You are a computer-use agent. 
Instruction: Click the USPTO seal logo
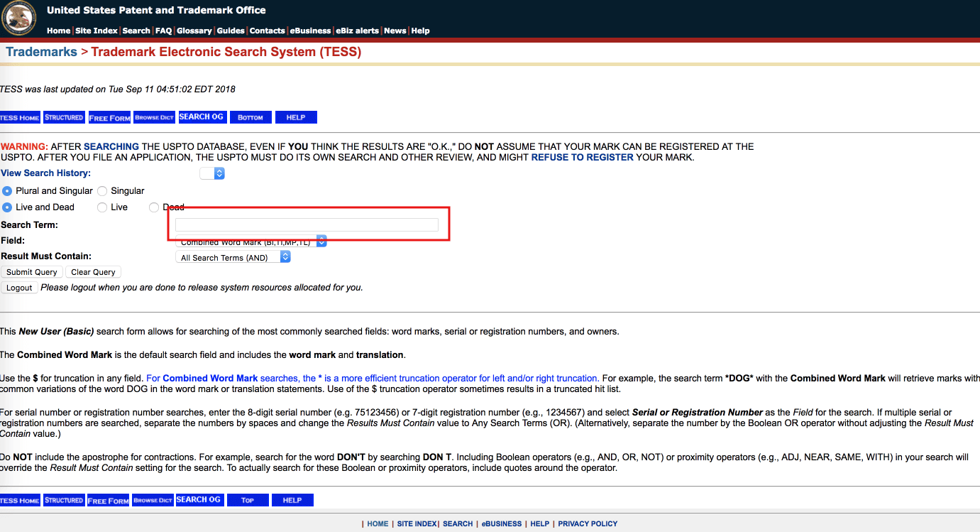tap(19, 18)
